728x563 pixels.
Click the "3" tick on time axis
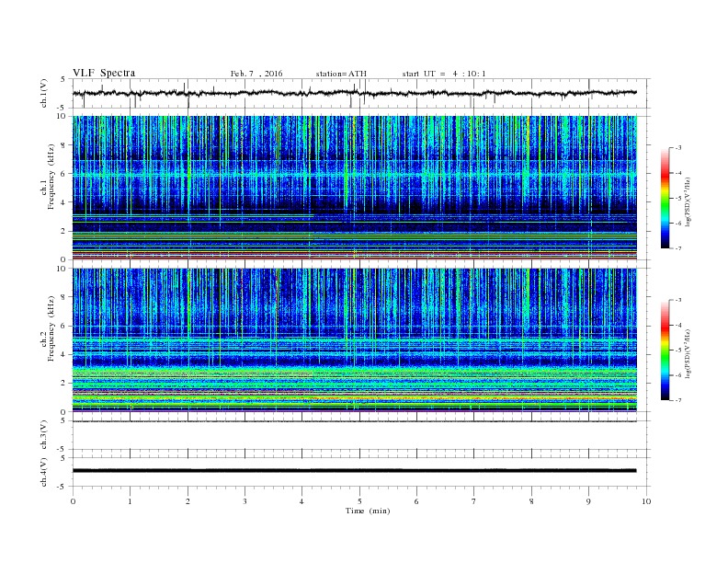pos(245,501)
